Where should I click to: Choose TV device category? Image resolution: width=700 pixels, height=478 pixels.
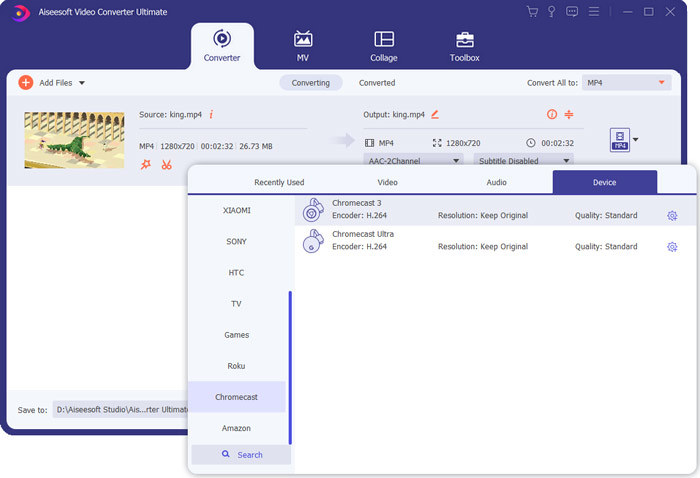(x=237, y=303)
